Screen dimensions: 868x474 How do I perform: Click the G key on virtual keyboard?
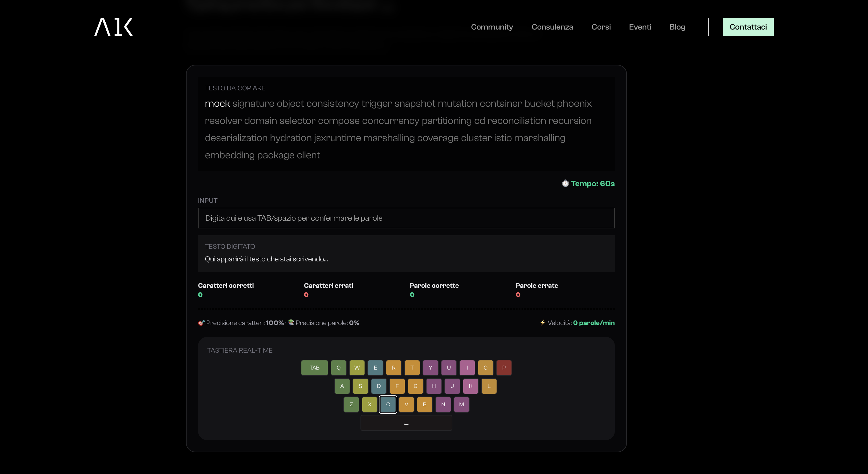pos(415,386)
